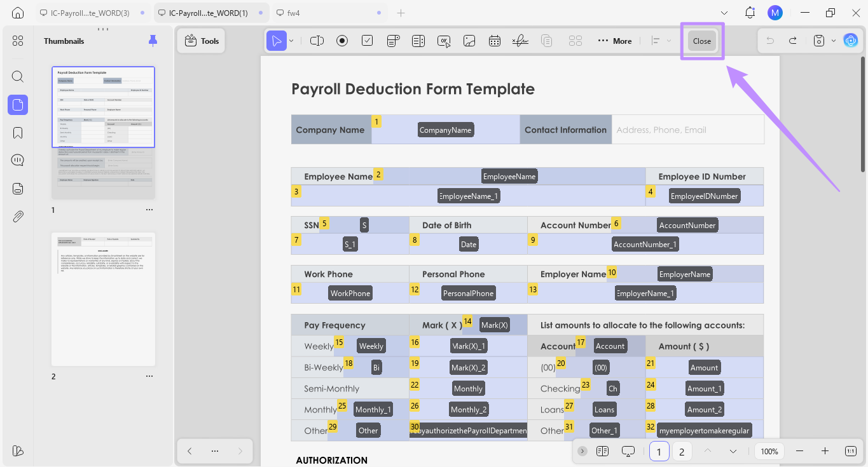This screenshot has width=868, height=467.
Task: Pin the Thumbnails panel
Action: click(153, 41)
